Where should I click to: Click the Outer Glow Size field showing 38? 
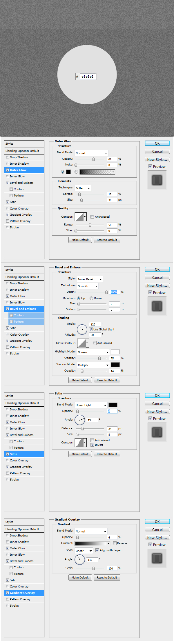point(112,200)
